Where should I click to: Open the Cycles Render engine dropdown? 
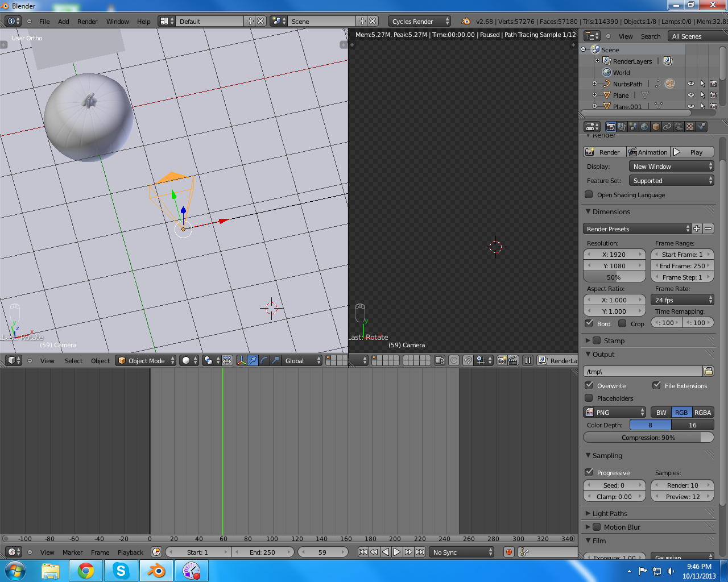coord(420,21)
